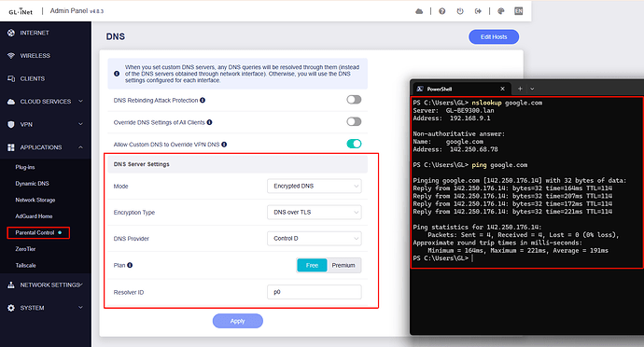Open the help question mark icon

[441, 11]
